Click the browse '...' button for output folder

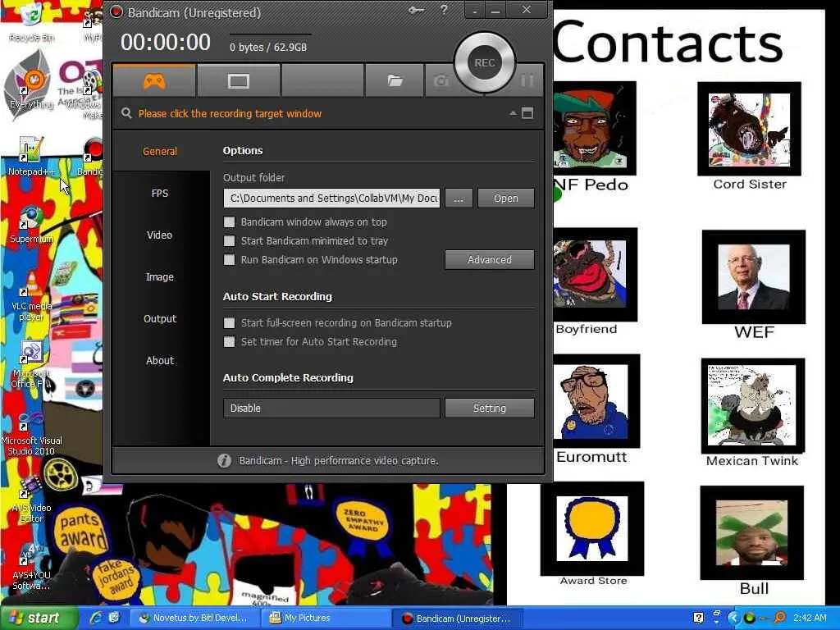coord(459,199)
